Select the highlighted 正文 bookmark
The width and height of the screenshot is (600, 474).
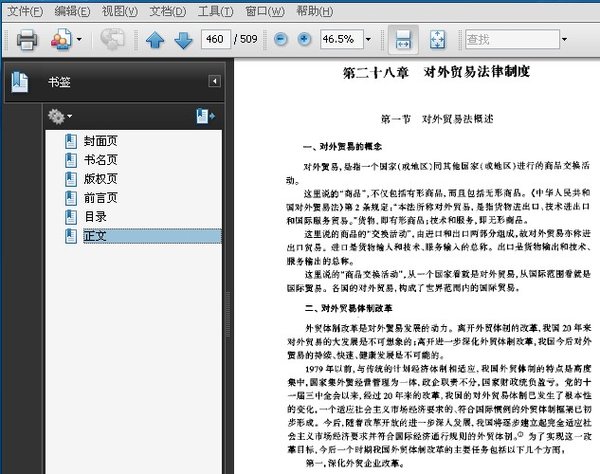[152, 236]
